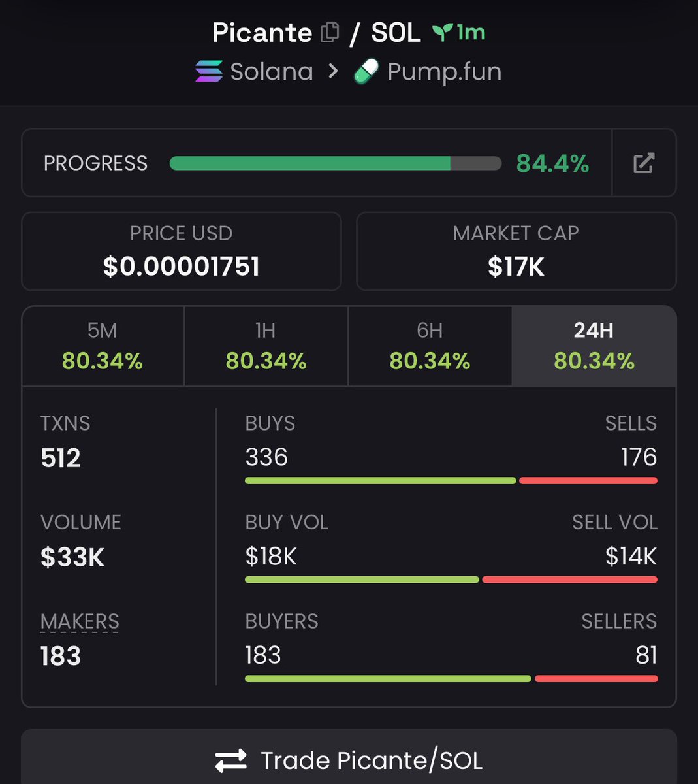Click the MARKET CAP $17K stat card
This screenshot has width=698, height=784.
516,251
